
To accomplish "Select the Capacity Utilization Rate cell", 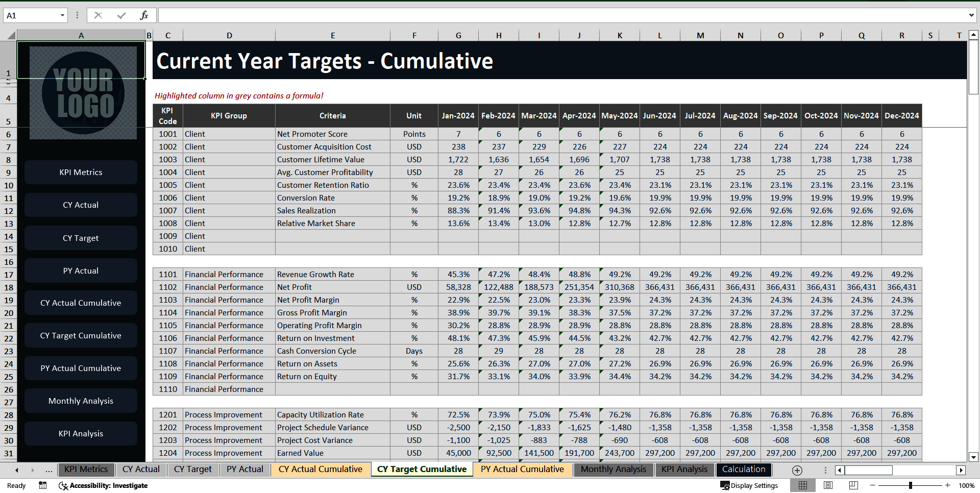I will 333,415.
